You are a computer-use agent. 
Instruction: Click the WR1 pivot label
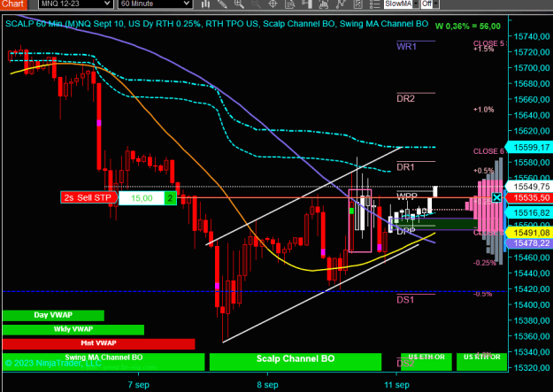406,47
